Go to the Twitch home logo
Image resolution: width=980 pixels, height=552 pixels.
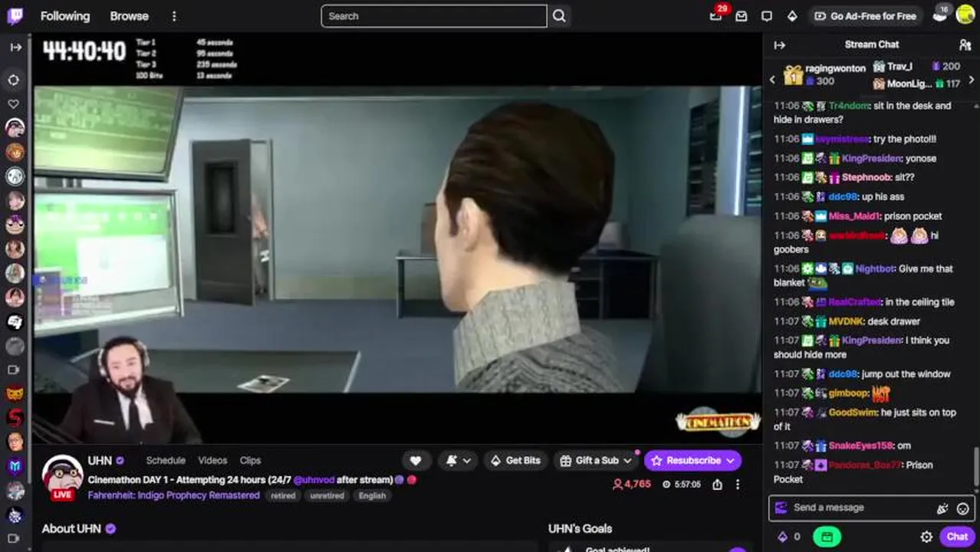point(15,15)
